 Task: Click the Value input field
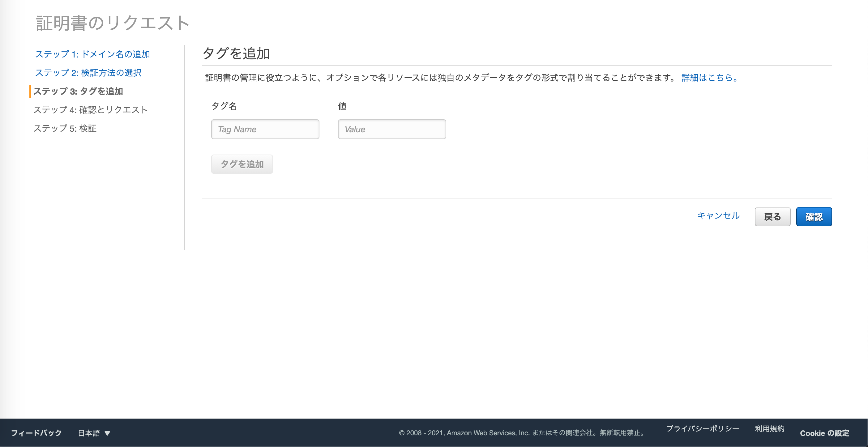(391, 129)
